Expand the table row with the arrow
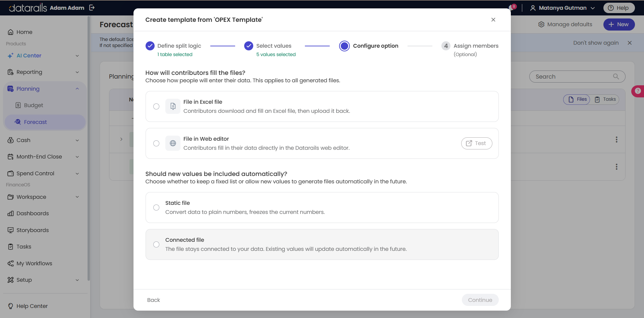The width and height of the screenshot is (644, 318). (x=121, y=139)
